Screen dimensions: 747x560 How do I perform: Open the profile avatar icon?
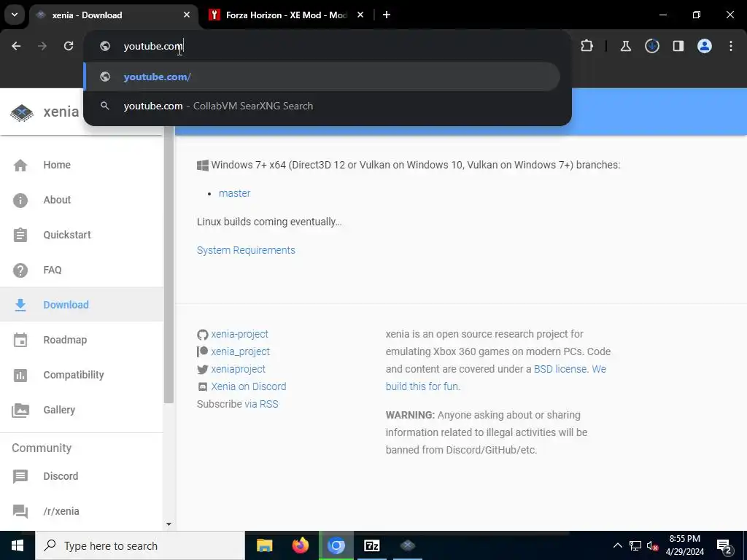click(x=705, y=46)
